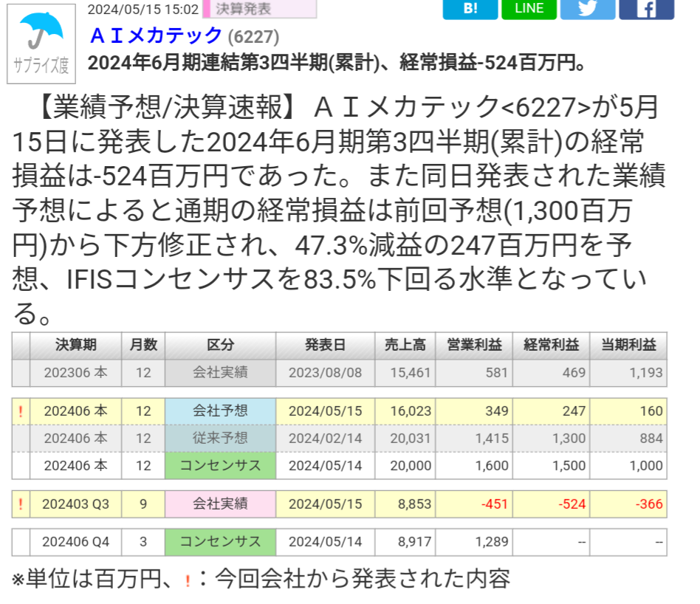The width and height of the screenshot is (700, 604).
Task: Post the article to Twitter
Action: click(587, 10)
